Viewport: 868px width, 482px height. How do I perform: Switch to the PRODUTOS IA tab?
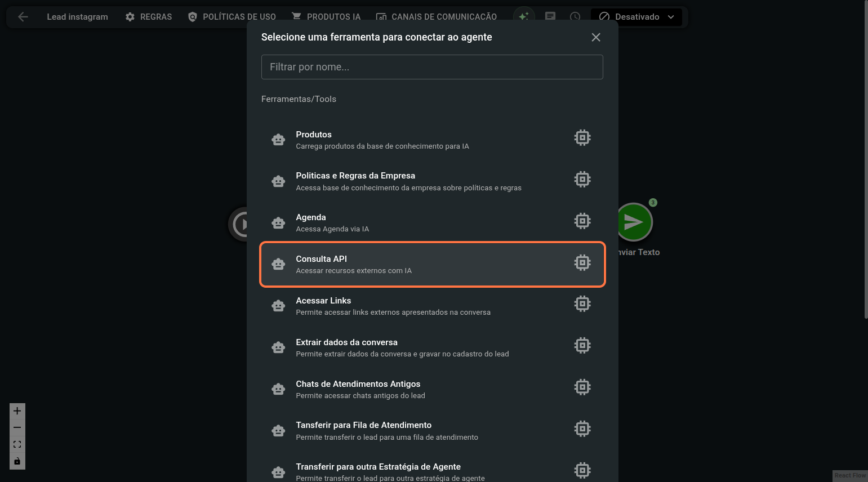point(326,17)
